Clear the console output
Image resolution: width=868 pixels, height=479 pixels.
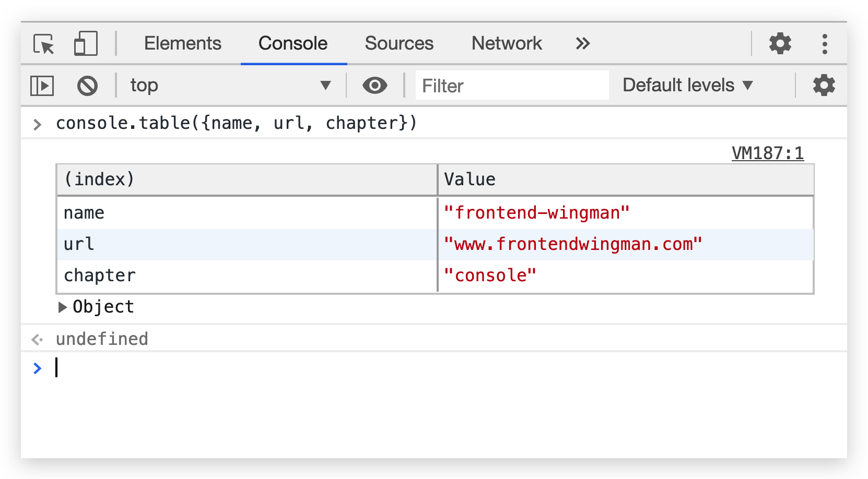tap(87, 86)
